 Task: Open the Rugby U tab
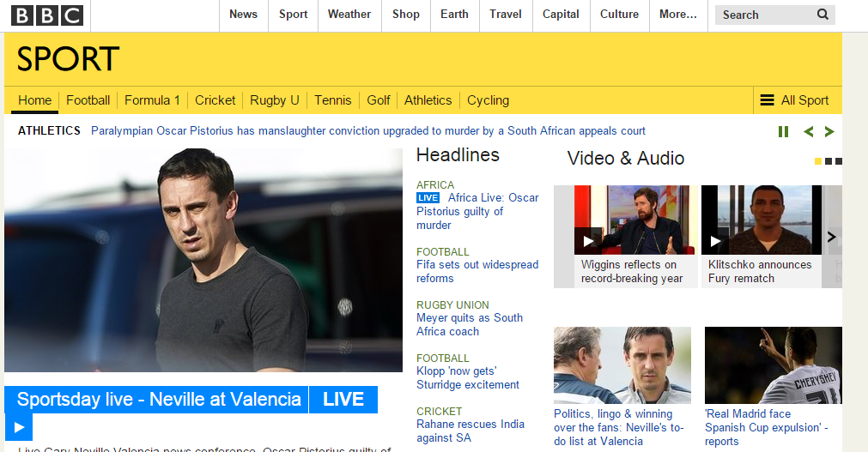pos(275,100)
